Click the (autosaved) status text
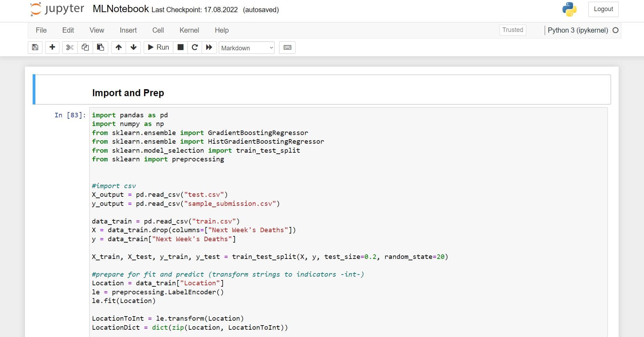 pyautogui.click(x=261, y=10)
